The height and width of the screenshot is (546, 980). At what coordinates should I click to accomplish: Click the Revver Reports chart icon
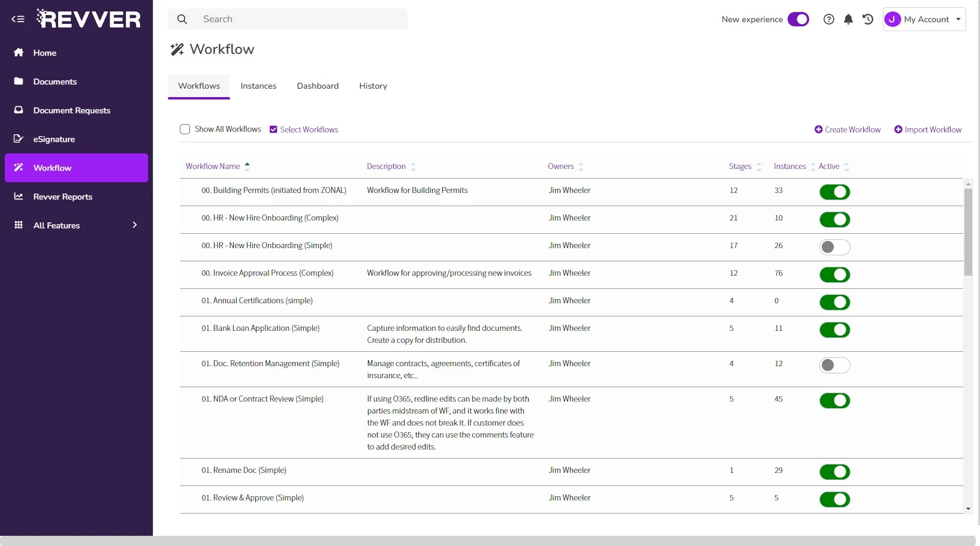19,197
